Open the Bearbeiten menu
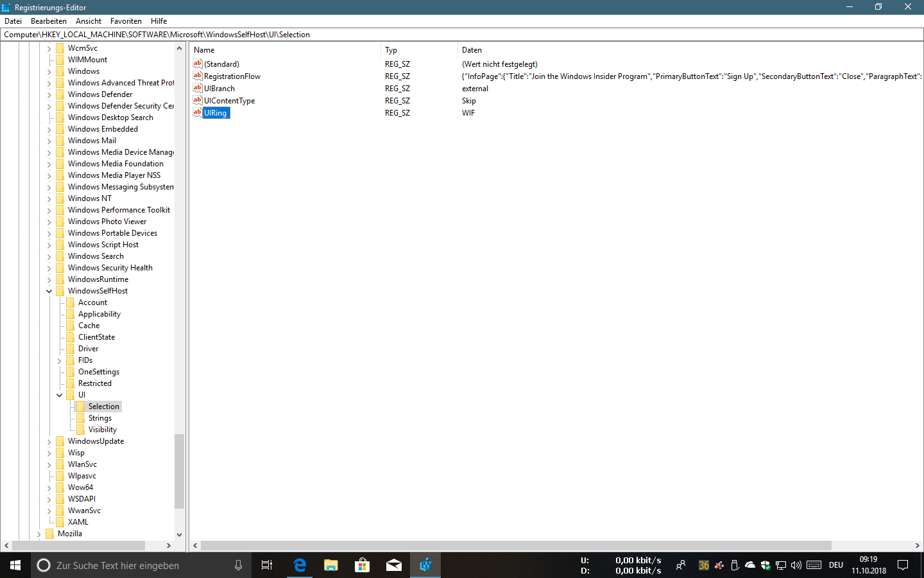The image size is (924, 578). click(49, 21)
